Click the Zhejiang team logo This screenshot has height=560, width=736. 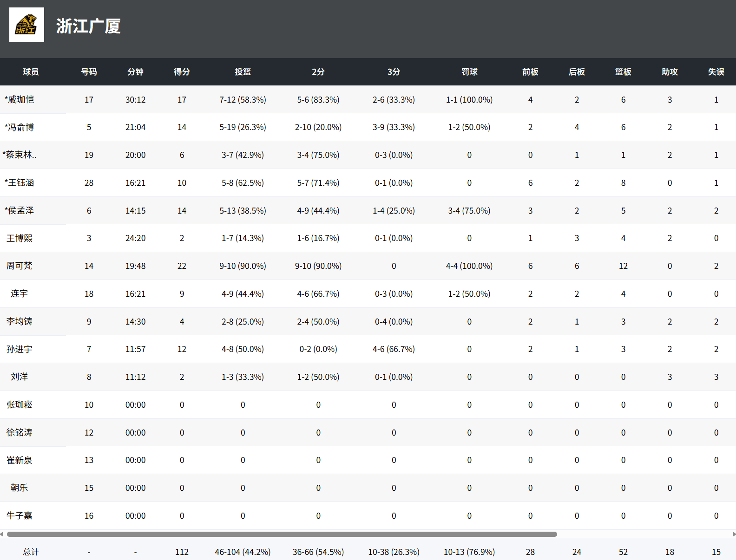(x=26, y=25)
